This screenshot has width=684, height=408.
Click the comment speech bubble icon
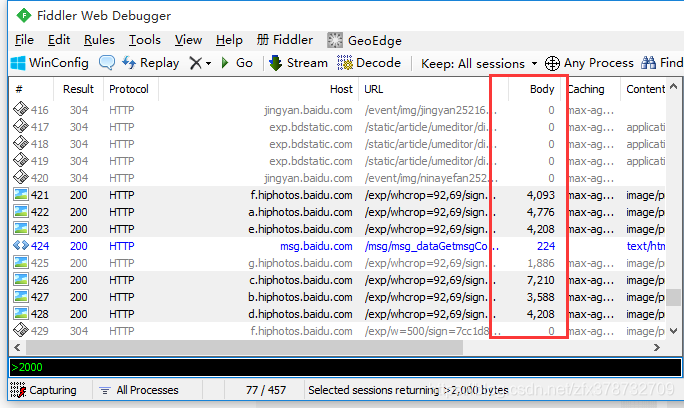point(107,63)
